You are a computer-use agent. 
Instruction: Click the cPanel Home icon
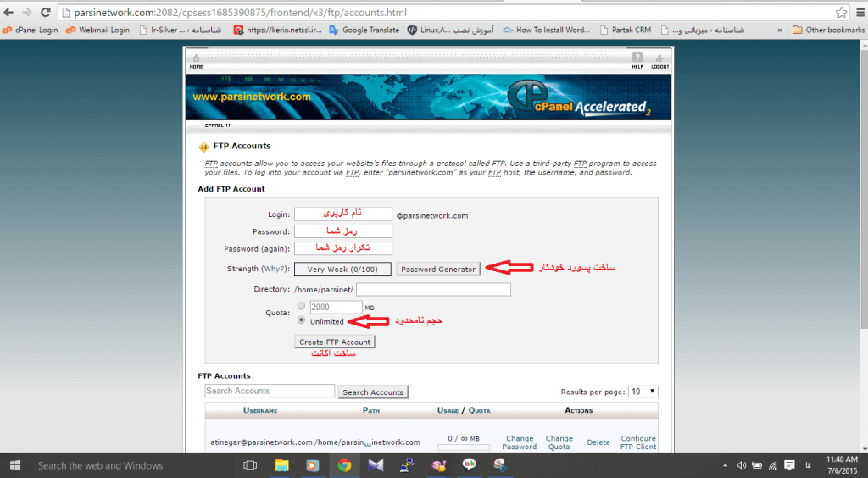[x=196, y=59]
